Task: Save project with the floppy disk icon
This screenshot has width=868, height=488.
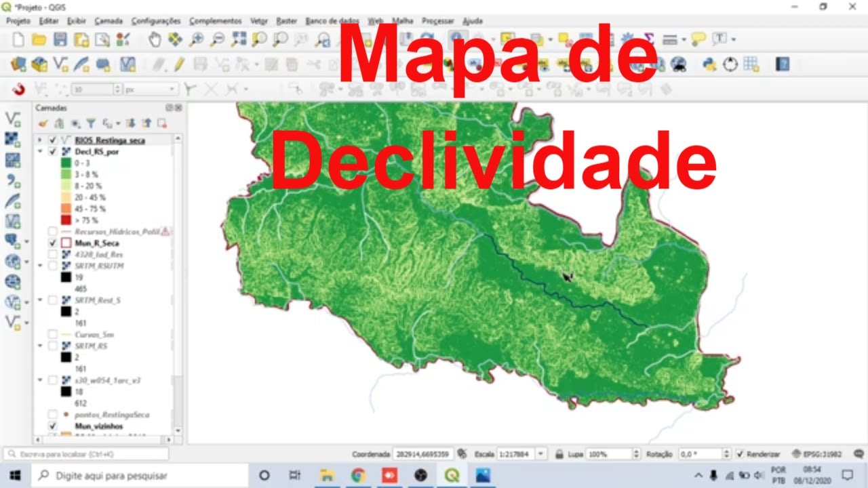Action: click(x=60, y=39)
